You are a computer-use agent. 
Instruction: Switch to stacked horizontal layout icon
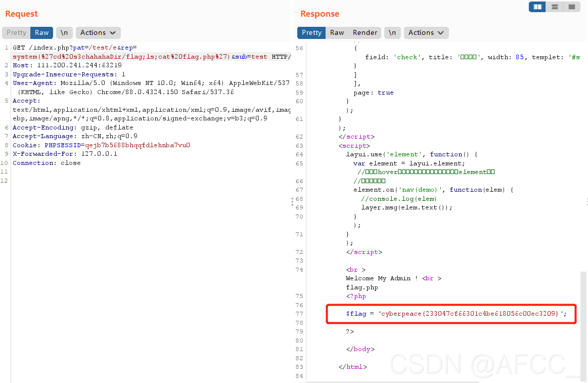coord(555,7)
